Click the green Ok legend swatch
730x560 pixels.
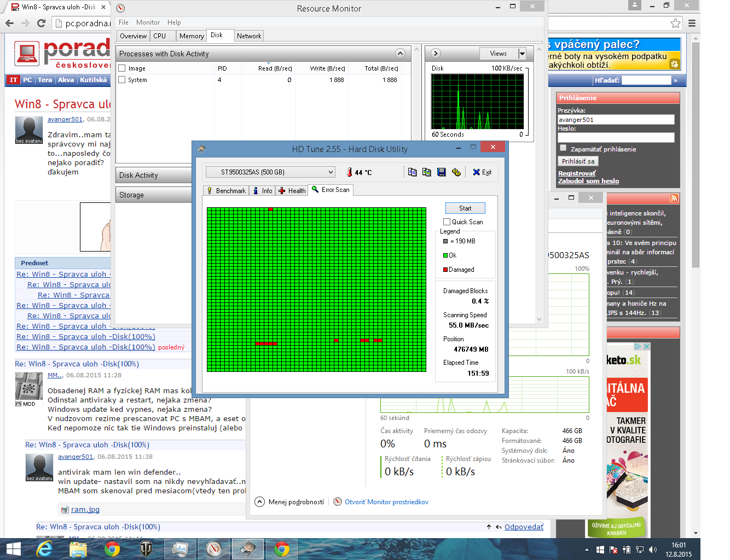[x=445, y=255]
